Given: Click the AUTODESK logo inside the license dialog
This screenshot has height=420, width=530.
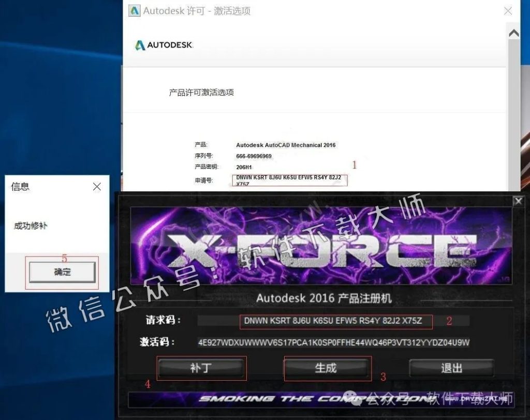Looking at the screenshot, I should coord(163,45).
